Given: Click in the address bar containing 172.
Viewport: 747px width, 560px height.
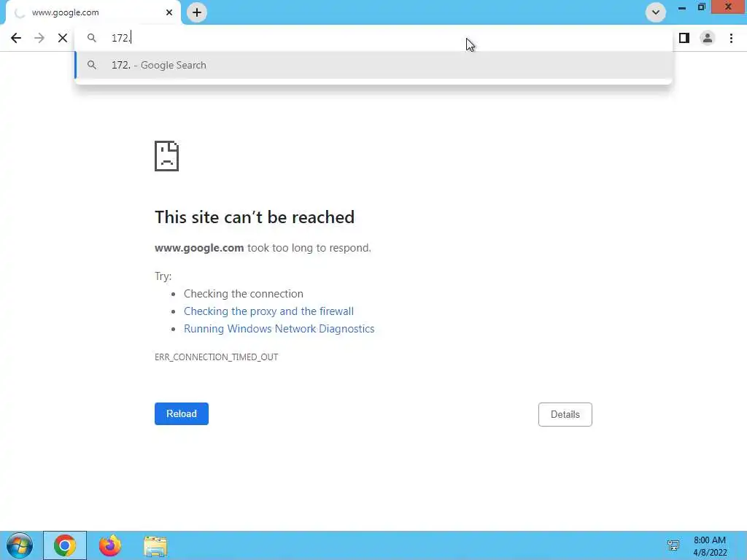Looking at the screenshot, I should 373,38.
